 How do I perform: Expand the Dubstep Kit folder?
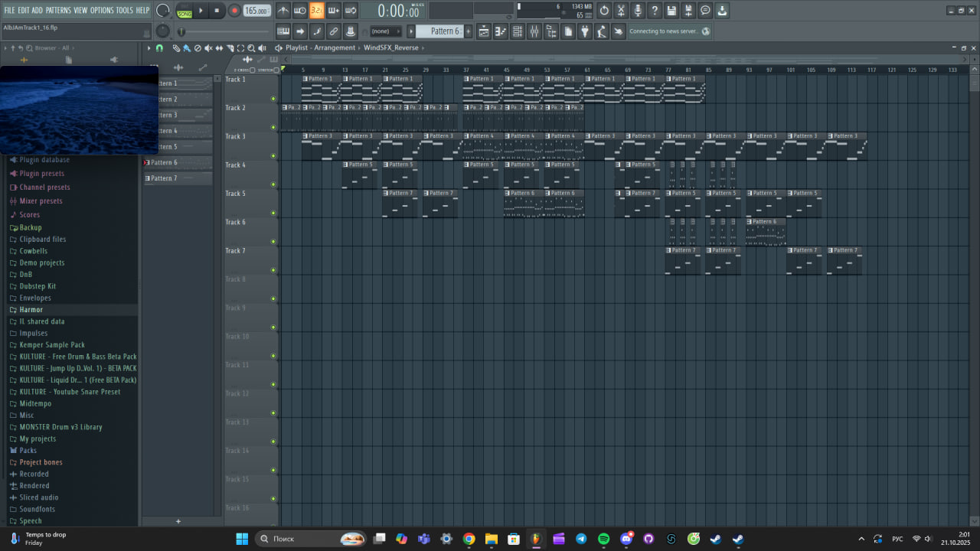[x=38, y=286]
